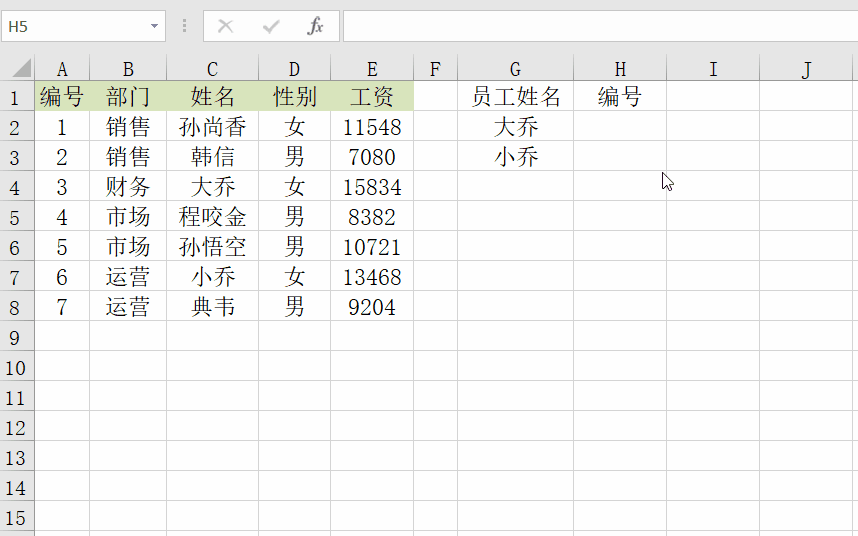The image size is (858, 536).
Task: Click the salary cell 13468
Action: [372, 277]
